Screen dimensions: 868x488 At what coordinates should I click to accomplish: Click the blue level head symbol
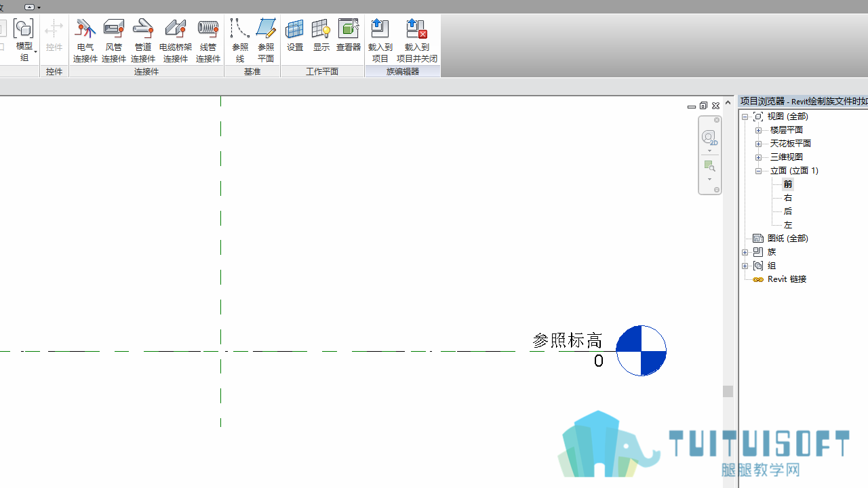point(642,350)
